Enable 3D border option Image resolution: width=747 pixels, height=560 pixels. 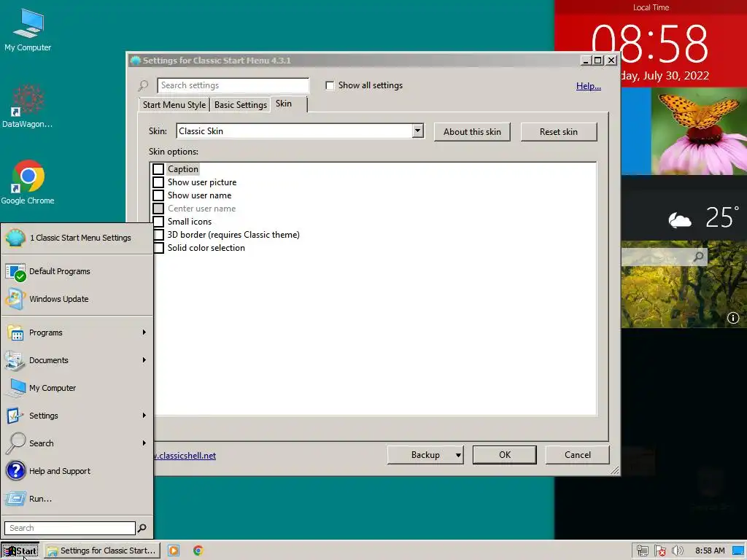[x=158, y=235]
